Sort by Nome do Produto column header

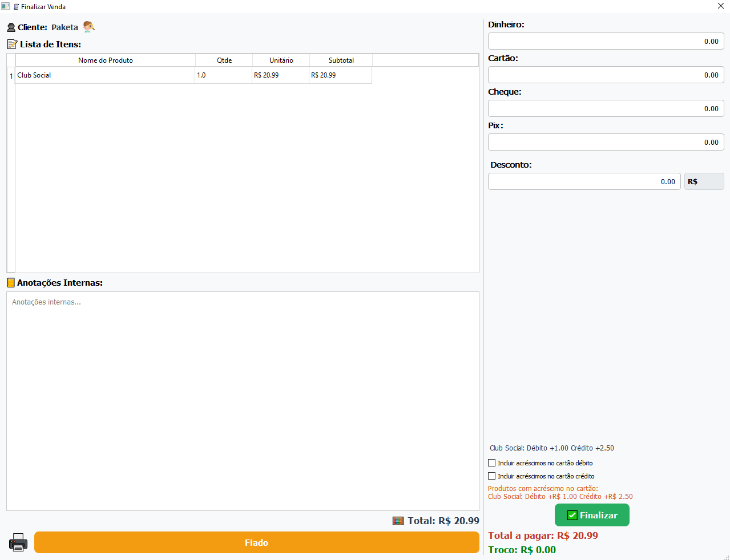pyautogui.click(x=105, y=60)
